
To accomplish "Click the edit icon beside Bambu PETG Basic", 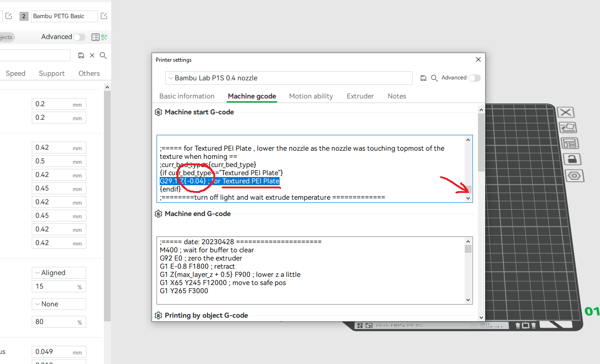I will (x=104, y=16).
